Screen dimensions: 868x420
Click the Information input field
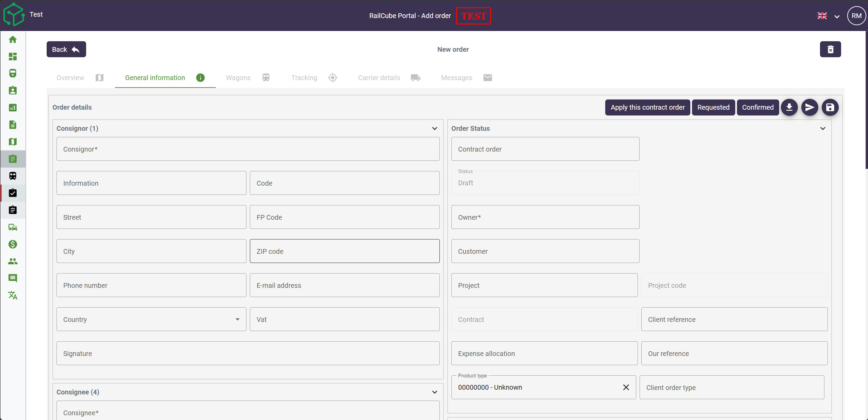pos(151,183)
